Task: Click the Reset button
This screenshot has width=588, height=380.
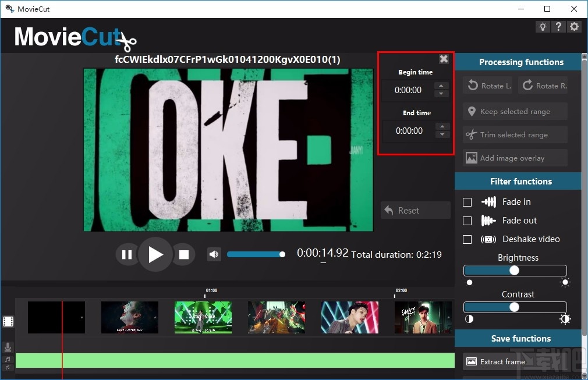Action: pyautogui.click(x=416, y=210)
